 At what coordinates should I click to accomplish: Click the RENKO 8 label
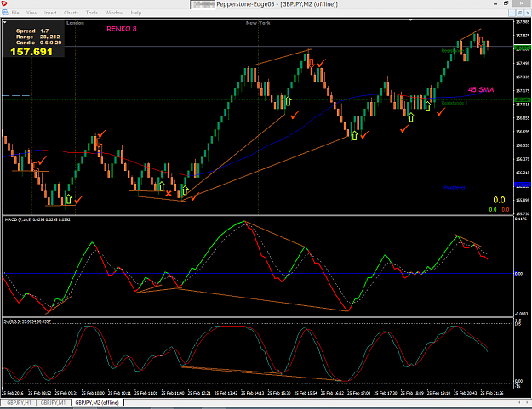[x=122, y=29]
